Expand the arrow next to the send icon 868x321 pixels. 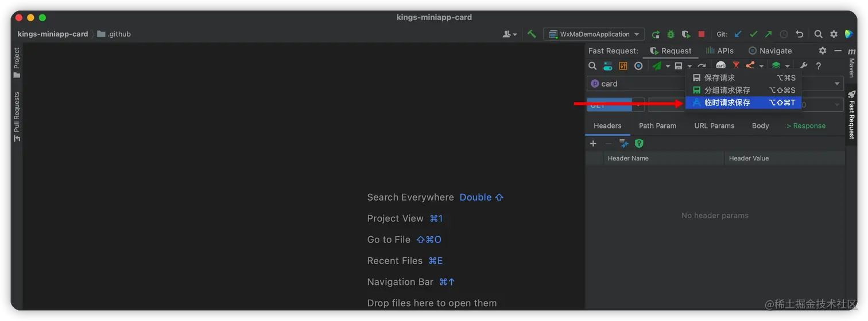tap(668, 66)
